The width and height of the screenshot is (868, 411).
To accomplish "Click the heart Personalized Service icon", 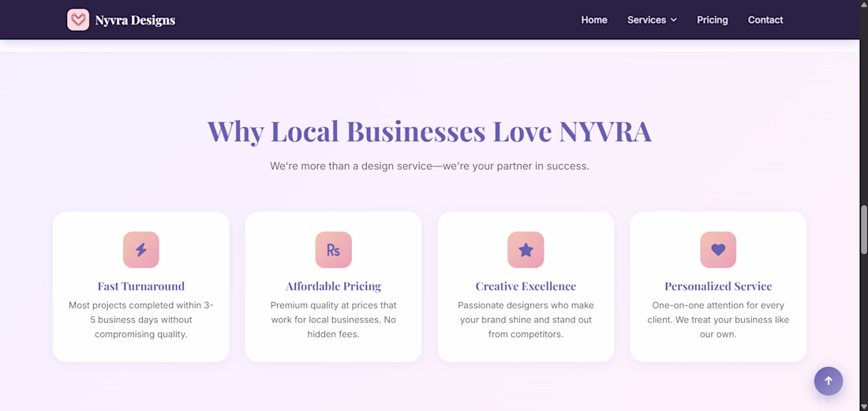I will click(x=718, y=249).
